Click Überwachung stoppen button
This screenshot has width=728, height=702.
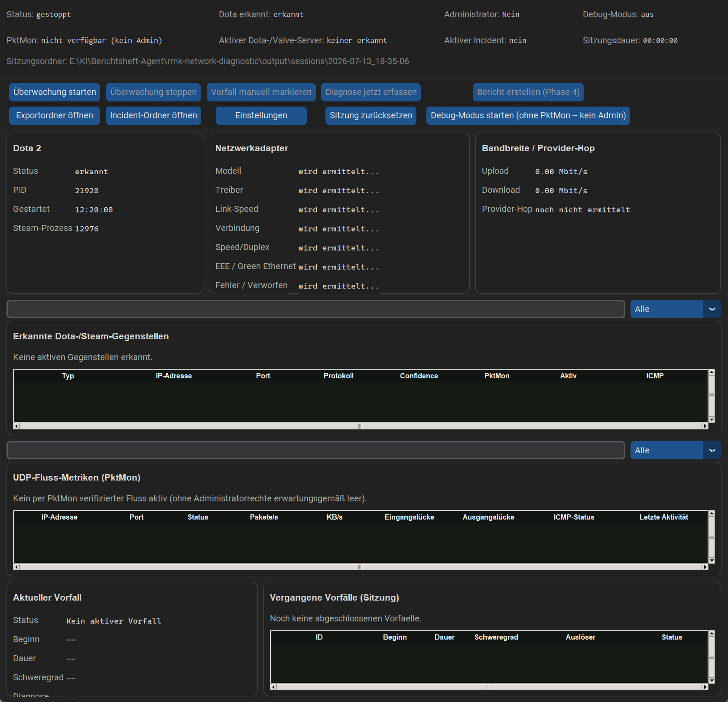tap(153, 92)
